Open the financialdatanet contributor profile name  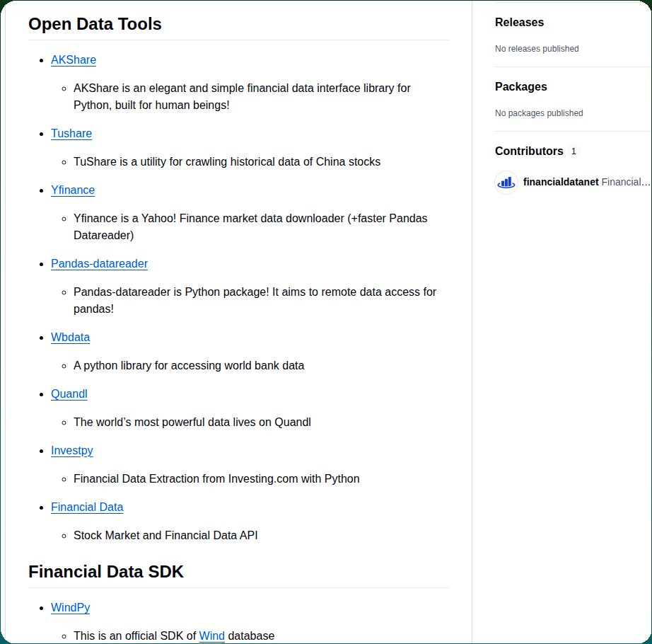pos(561,182)
